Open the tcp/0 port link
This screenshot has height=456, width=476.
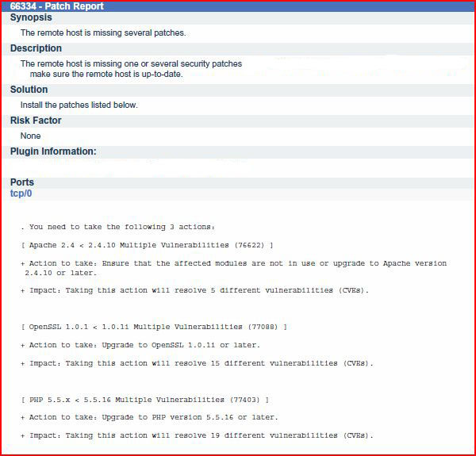point(21,194)
